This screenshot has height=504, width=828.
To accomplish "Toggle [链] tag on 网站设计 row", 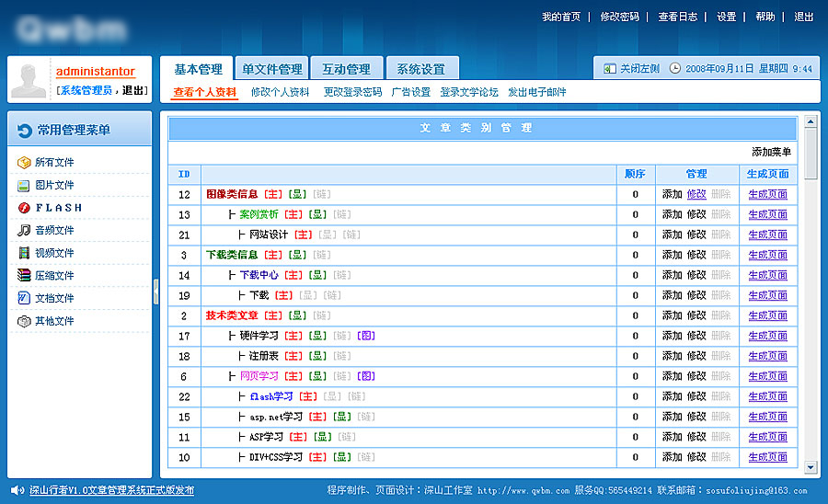I will coord(351,235).
